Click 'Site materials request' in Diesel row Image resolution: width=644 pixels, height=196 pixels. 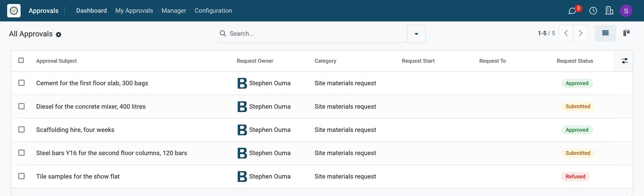(345, 106)
